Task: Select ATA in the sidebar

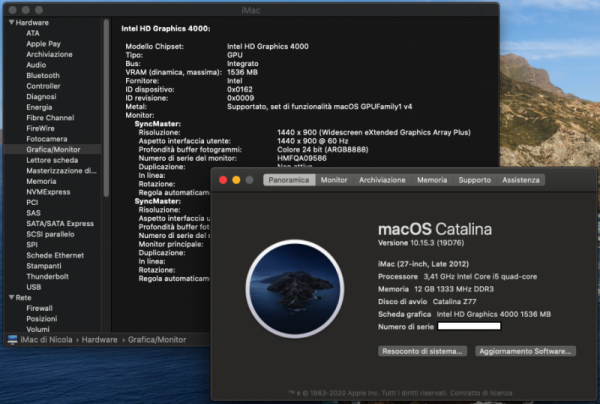Action: tap(33, 33)
